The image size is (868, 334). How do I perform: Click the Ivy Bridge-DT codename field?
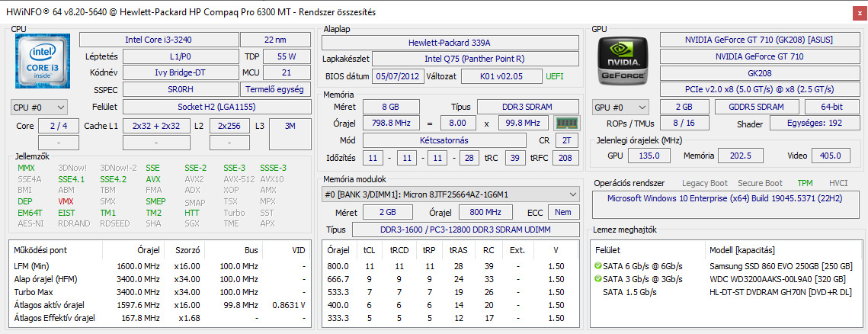click(x=181, y=73)
